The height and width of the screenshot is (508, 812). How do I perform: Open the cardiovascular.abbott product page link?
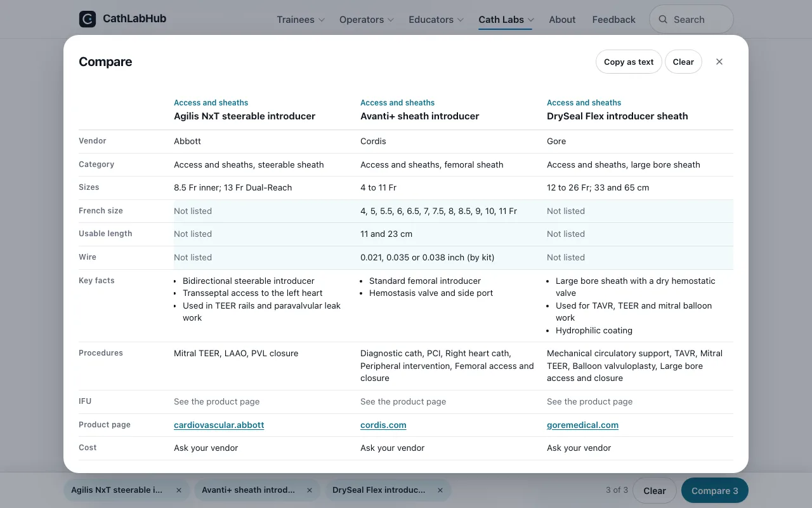pyautogui.click(x=219, y=425)
